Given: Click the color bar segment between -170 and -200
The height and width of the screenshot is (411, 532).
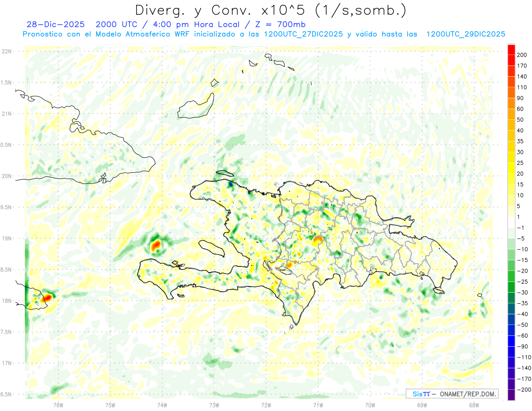Looking at the screenshot, I should tap(511, 384).
